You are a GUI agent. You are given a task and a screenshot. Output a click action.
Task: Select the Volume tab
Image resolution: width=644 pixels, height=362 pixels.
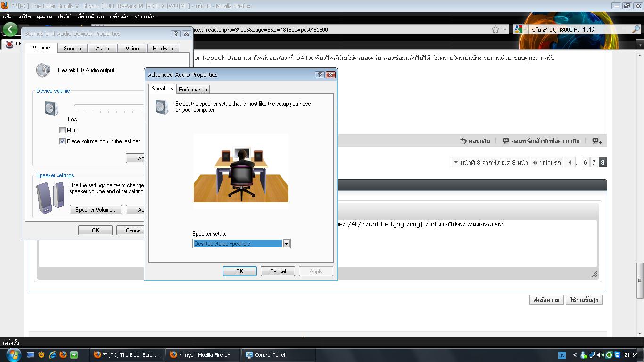(41, 48)
